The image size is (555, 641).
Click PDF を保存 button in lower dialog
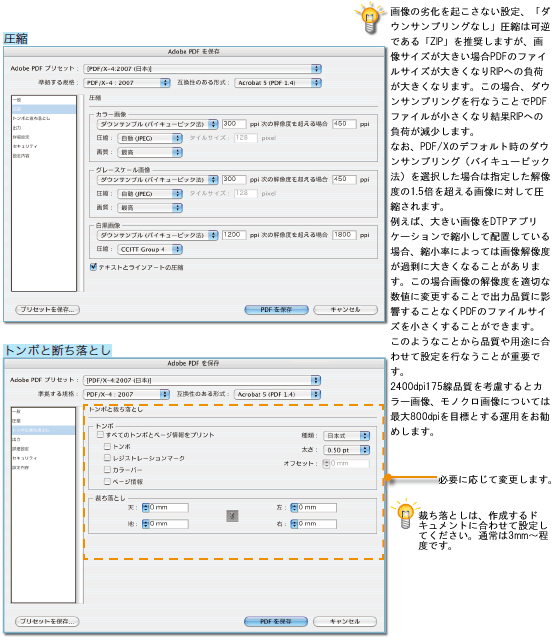click(x=276, y=621)
